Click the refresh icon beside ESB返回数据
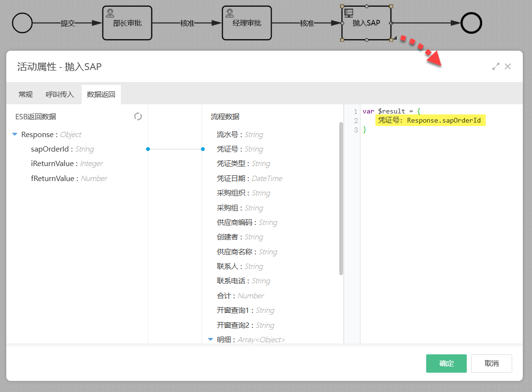The image size is (532, 392). [138, 116]
